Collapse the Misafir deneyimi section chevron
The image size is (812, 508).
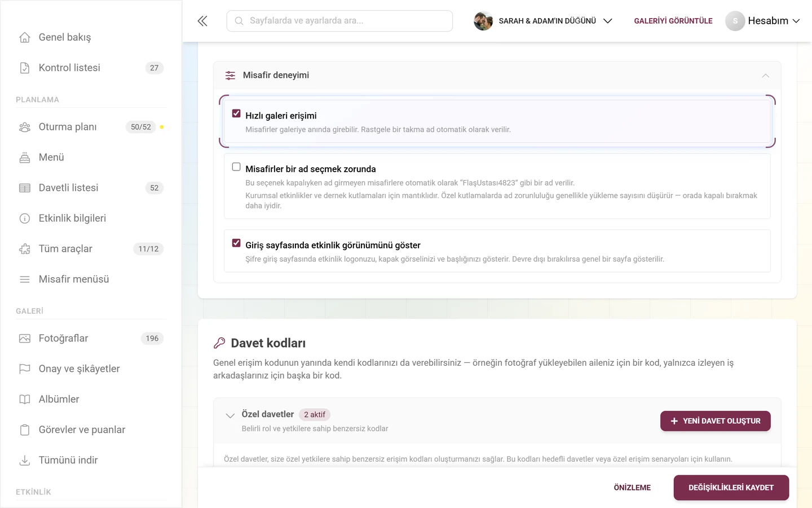coord(766,76)
